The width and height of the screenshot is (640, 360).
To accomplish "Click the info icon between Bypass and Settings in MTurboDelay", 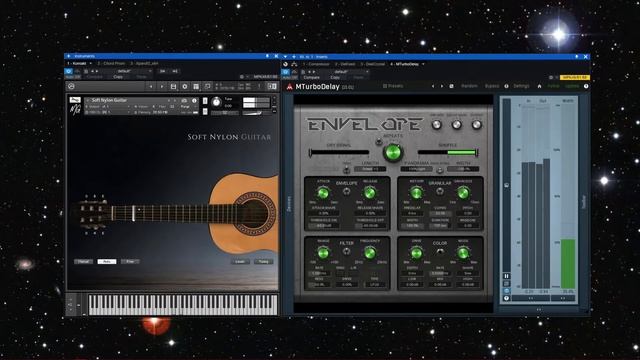I will [506, 86].
